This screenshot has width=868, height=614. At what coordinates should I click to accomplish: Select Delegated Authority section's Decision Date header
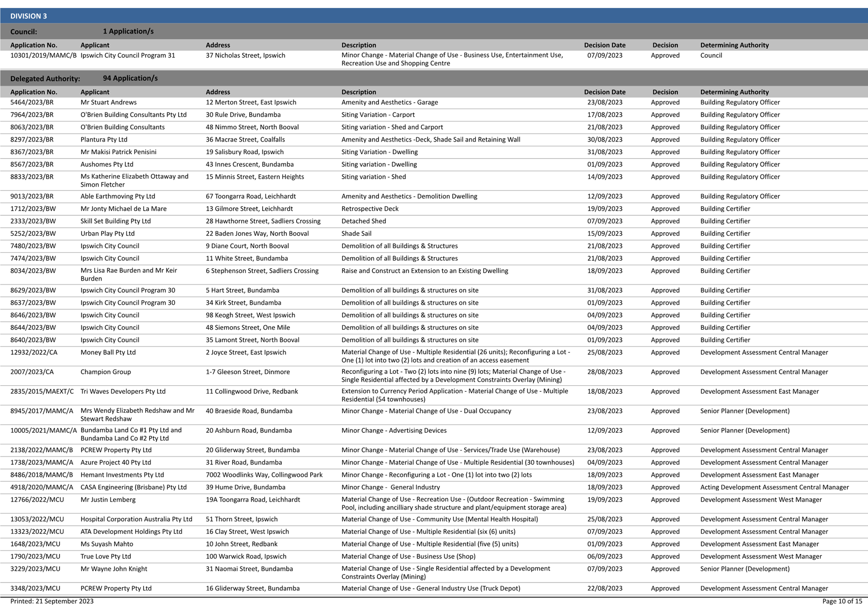pyautogui.click(x=605, y=93)
